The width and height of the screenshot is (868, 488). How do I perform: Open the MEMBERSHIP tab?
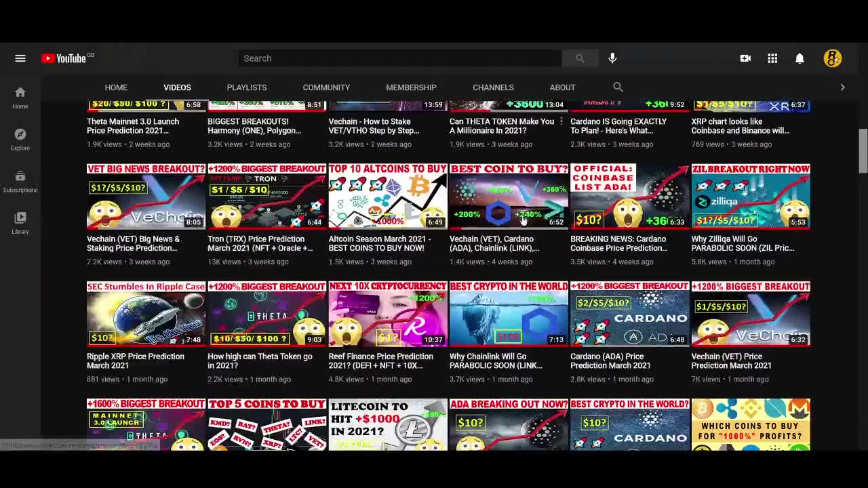(x=411, y=87)
